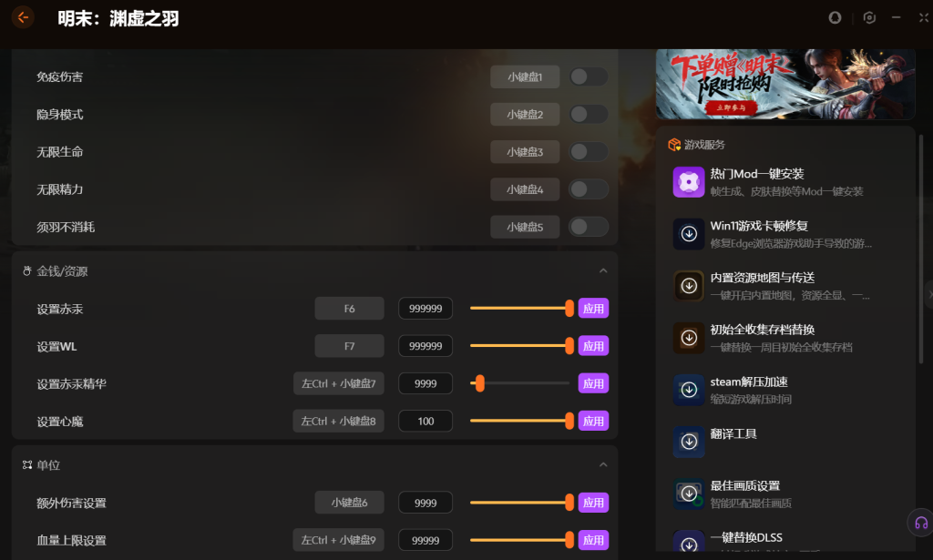Screen dimensions: 933x560
Task: Toggle 须羽不消耗 on
Action: click(588, 227)
